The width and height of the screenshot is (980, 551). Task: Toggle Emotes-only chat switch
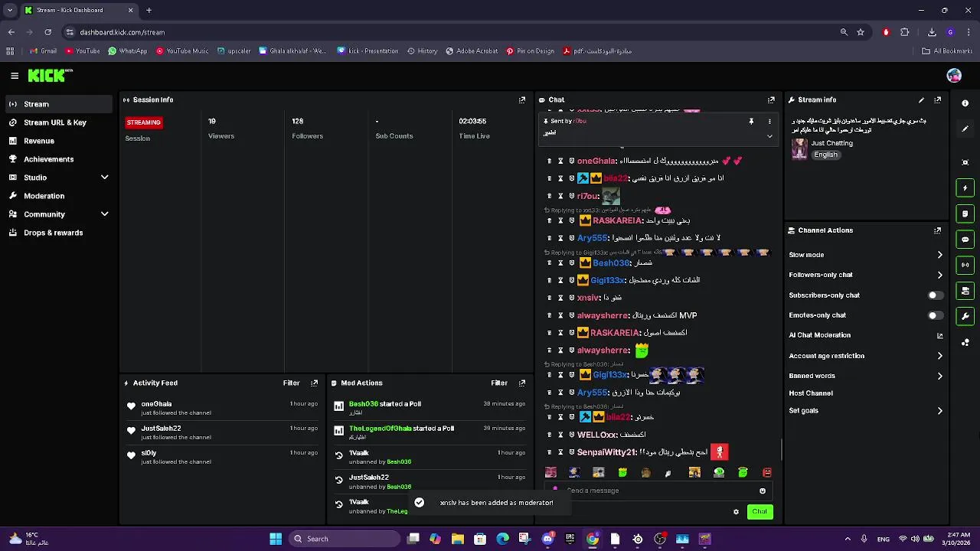coord(934,315)
